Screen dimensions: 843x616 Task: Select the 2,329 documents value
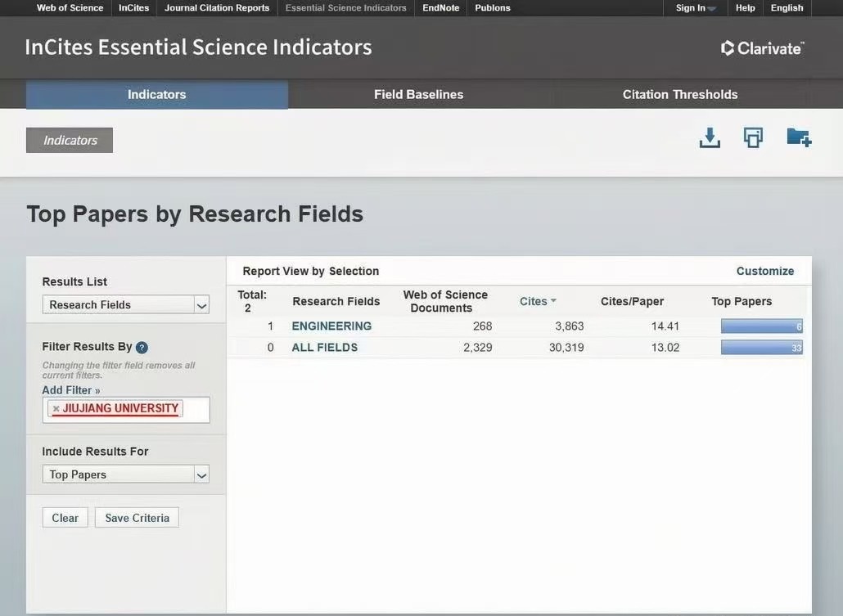[x=477, y=348]
